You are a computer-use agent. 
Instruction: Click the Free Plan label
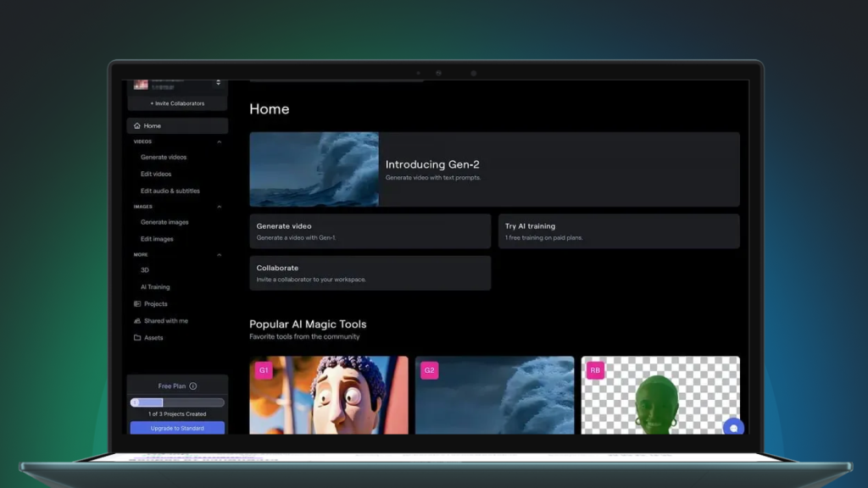tap(171, 386)
